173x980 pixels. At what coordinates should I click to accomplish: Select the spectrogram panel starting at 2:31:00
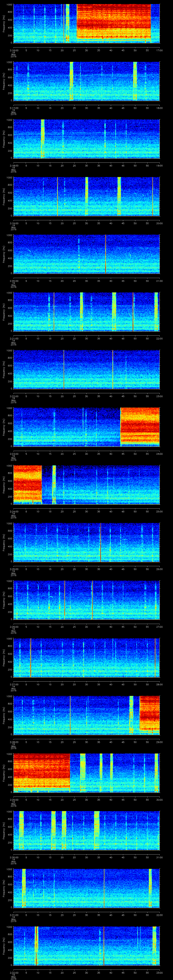click(x=86, y=888)
